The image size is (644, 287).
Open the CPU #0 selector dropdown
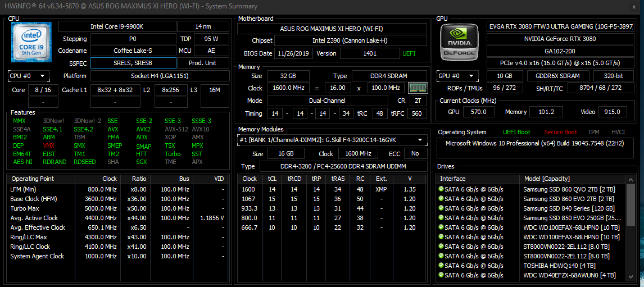29,76
